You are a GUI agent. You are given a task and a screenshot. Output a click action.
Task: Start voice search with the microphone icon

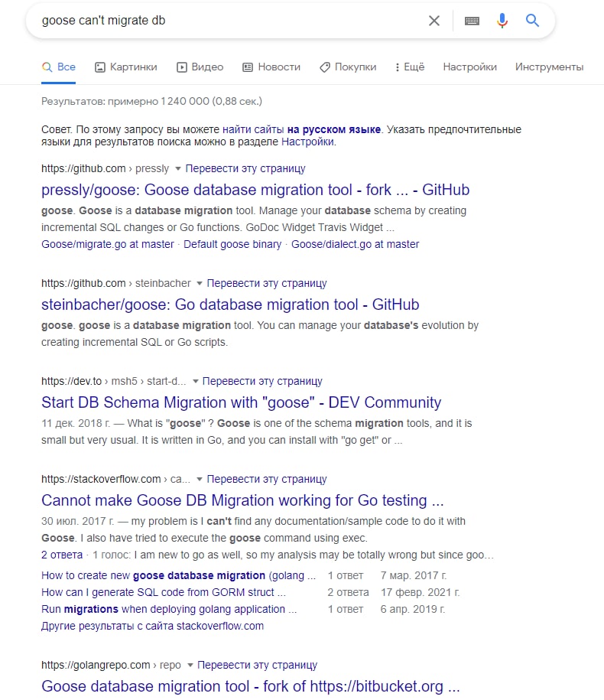(x=502, y=21)
